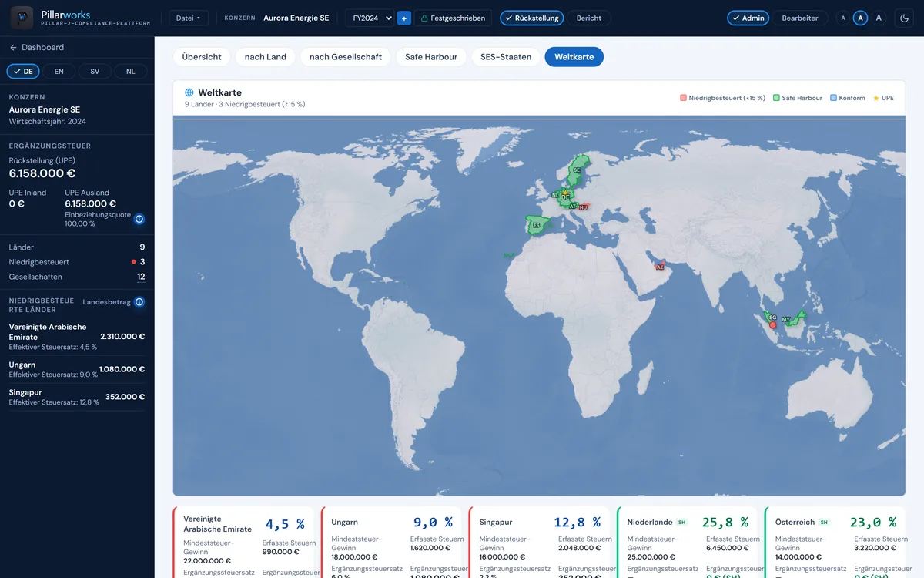This screenshot has height=578, width=924.
Task: Click the globe icon beside Weltkarte title
Action: (x=189, y=92)
